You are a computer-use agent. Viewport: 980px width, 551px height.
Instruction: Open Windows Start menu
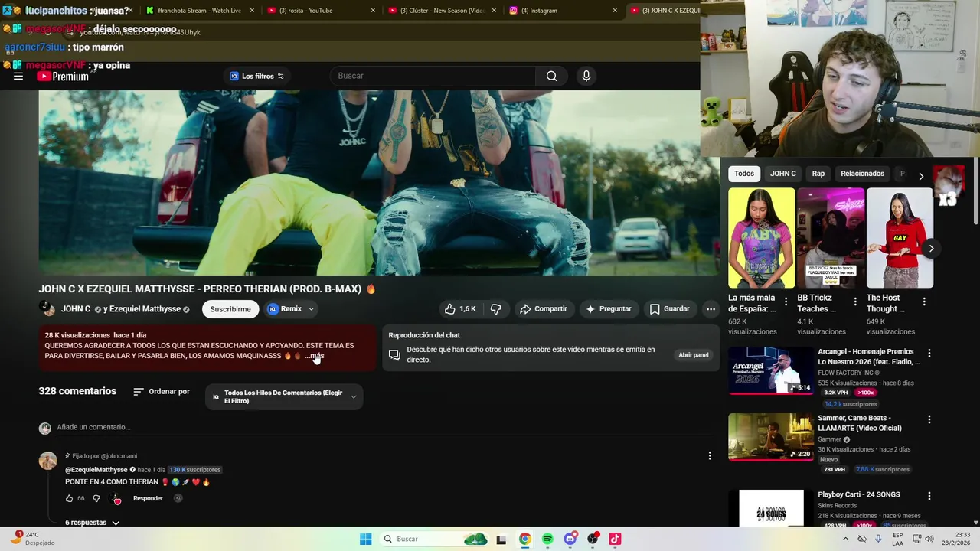pos(366,539)
